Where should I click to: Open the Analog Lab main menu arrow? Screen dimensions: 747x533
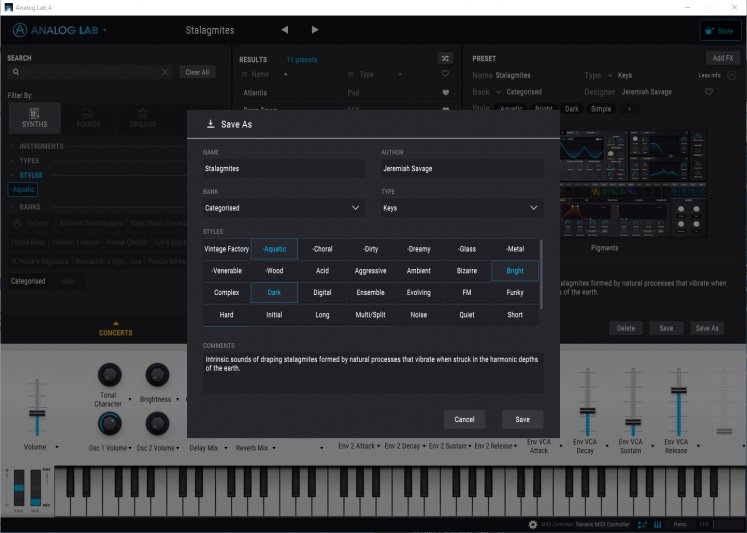pyautogui.click(x=105, y=30)
